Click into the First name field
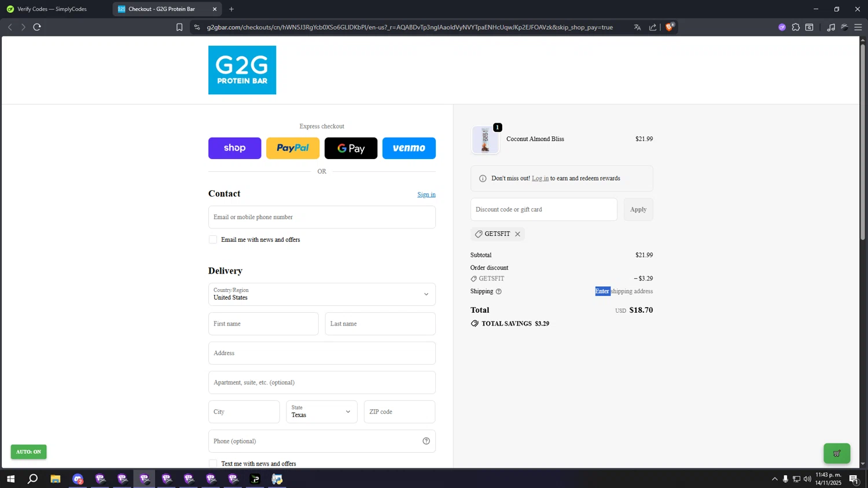Image resolution: width=868 pixels, height=488 pixels. (x=263, y=324)
